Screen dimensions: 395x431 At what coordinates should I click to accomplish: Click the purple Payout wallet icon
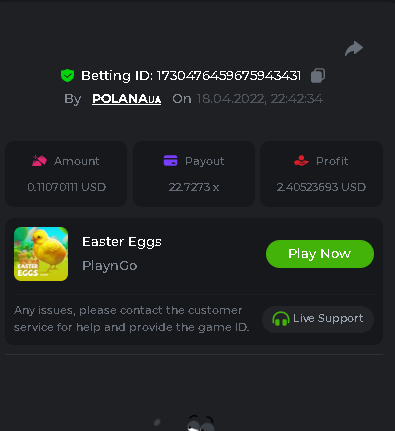point(171,160)
